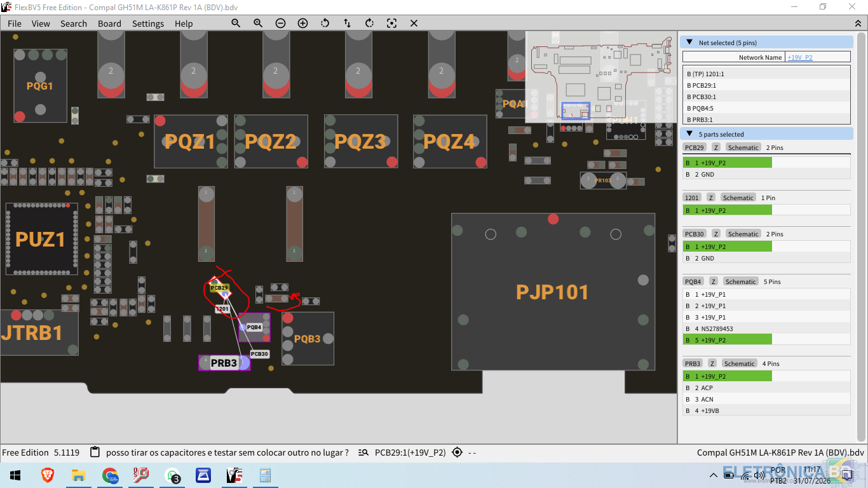This screenshot has width=868, height=488.
Task: Collapse the Net selected (5 pins) section
Action: (689, 43)
